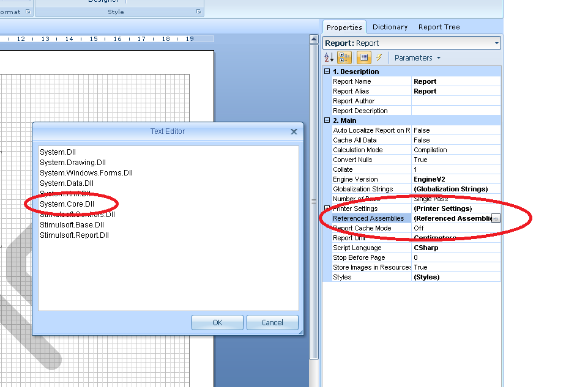The image size is (588, 387).
Task: Click the Stimulsoft.Report.Dll line
Action: point(74,235)
